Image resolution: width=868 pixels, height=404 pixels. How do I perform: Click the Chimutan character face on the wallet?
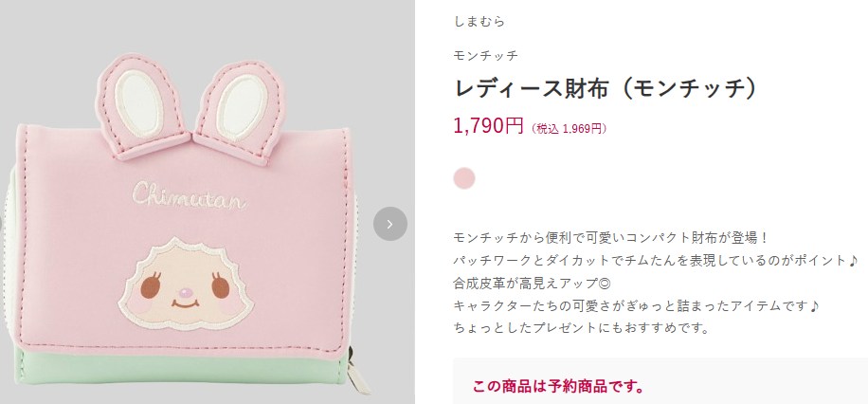(x=186, y=287)
